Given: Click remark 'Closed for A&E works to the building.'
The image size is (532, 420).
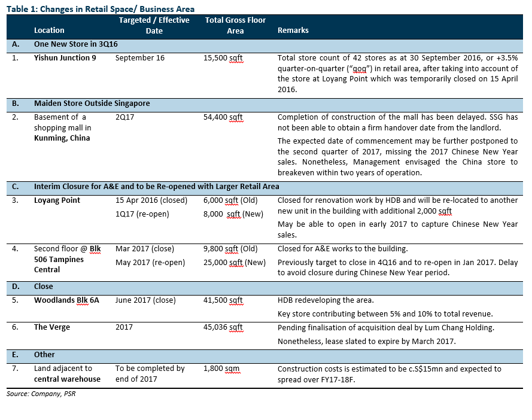Looking at the screenshot, I should 343,249.
